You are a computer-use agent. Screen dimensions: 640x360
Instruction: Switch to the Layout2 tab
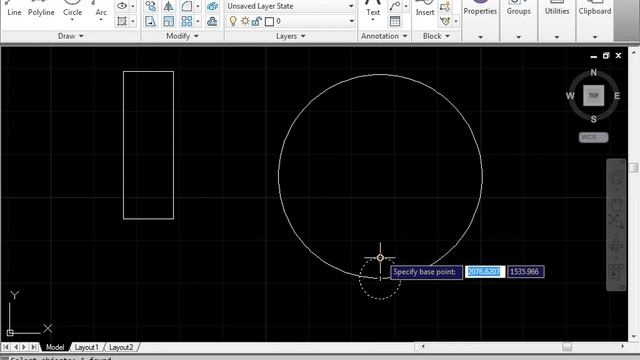[121, 347]
